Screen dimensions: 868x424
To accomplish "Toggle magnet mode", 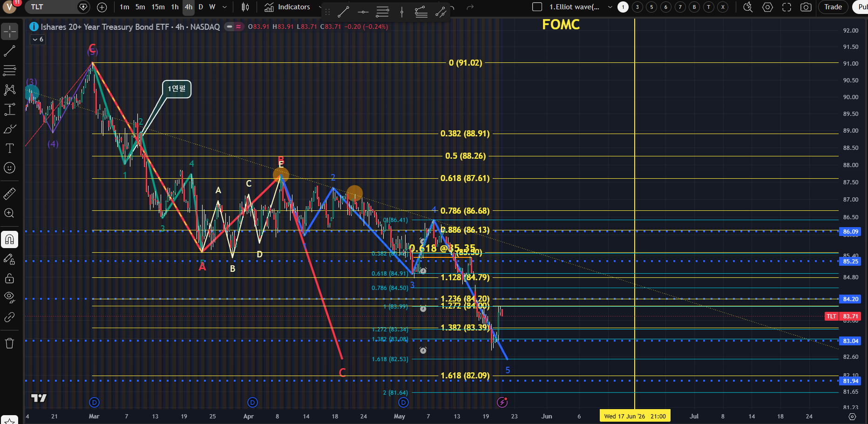I will (10, 240).
